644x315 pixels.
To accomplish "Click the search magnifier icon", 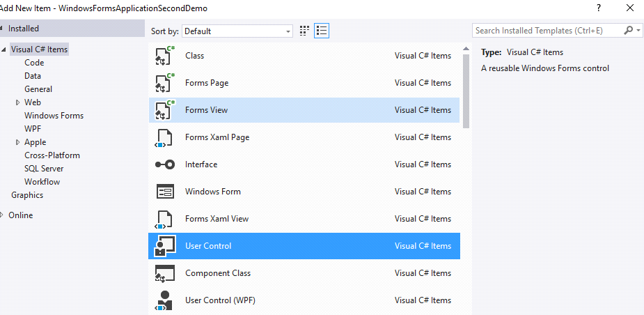I will click(x=628, y=31).
